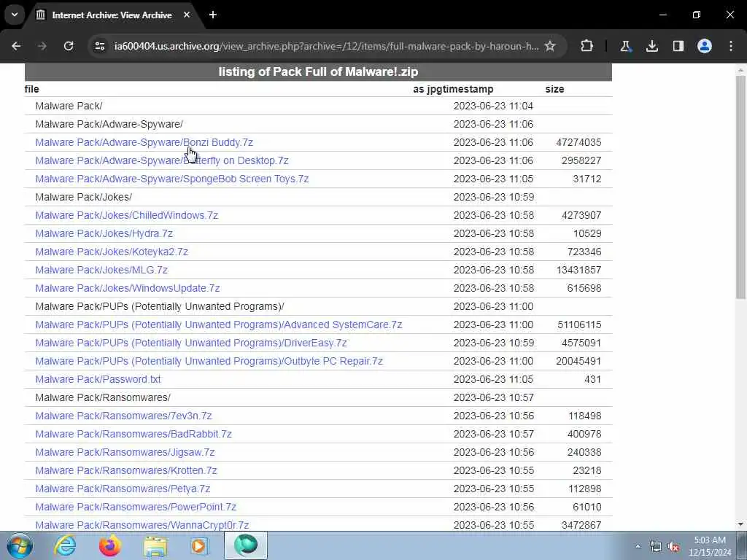
Task: Select the Internet Archive: View Archive tab
Action: click(x=112, y=15)
